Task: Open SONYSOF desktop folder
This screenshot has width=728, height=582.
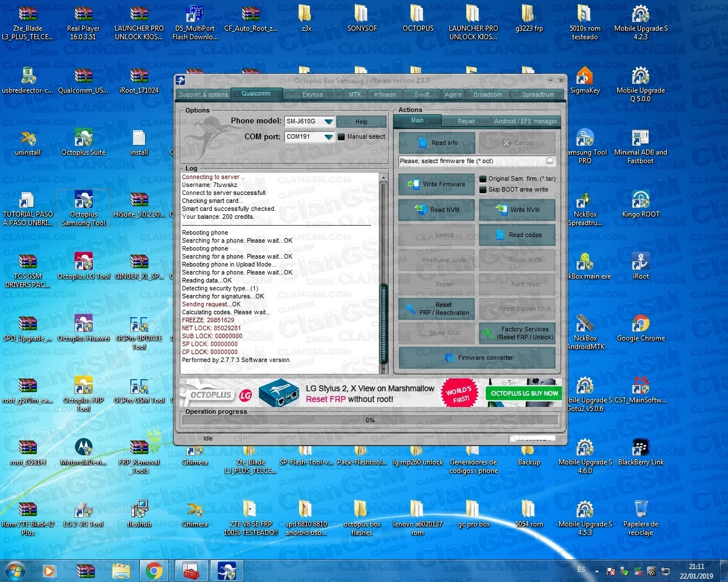Action: click(362, 18)
